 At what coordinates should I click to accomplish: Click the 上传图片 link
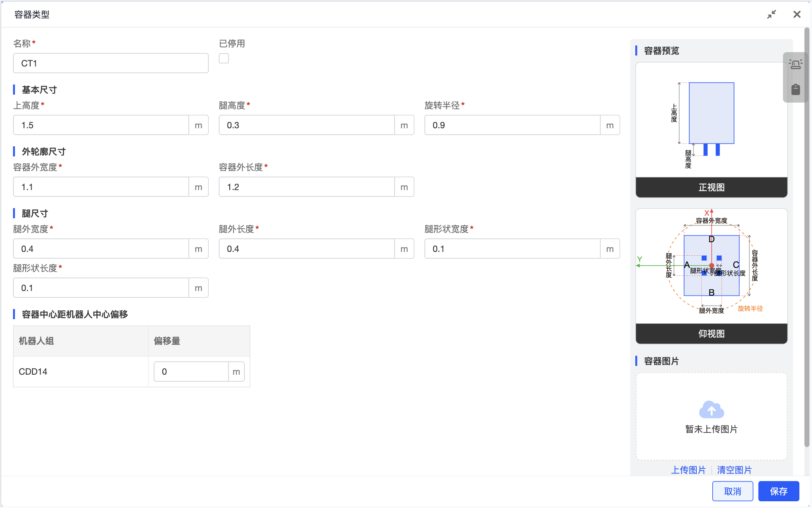click(x=688, y=470)
